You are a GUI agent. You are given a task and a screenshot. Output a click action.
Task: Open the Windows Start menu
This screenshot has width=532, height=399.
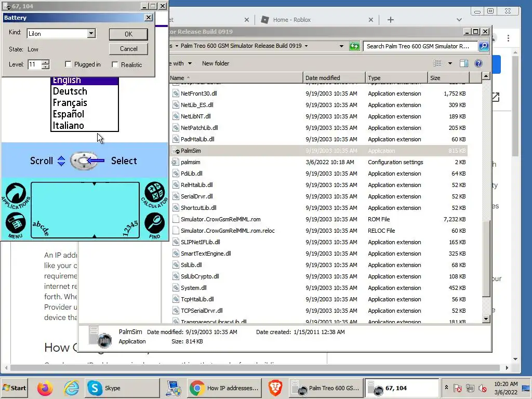(x=14, y=388)
